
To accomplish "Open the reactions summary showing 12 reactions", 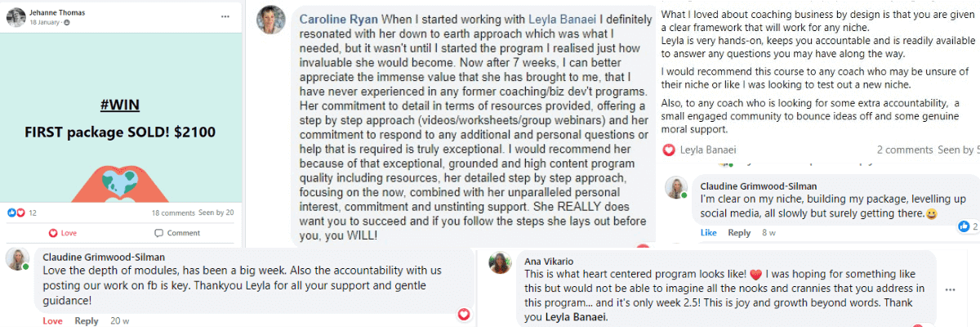I will point(22,213).
